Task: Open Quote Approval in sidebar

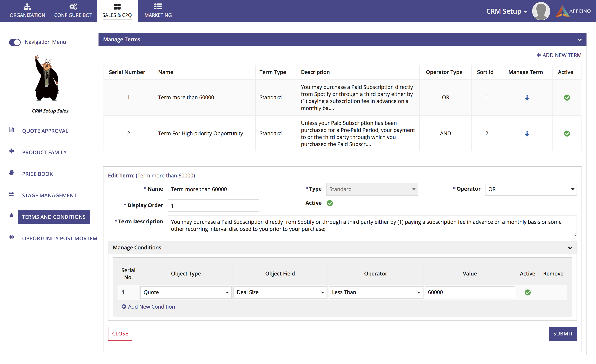Action: 45,131
